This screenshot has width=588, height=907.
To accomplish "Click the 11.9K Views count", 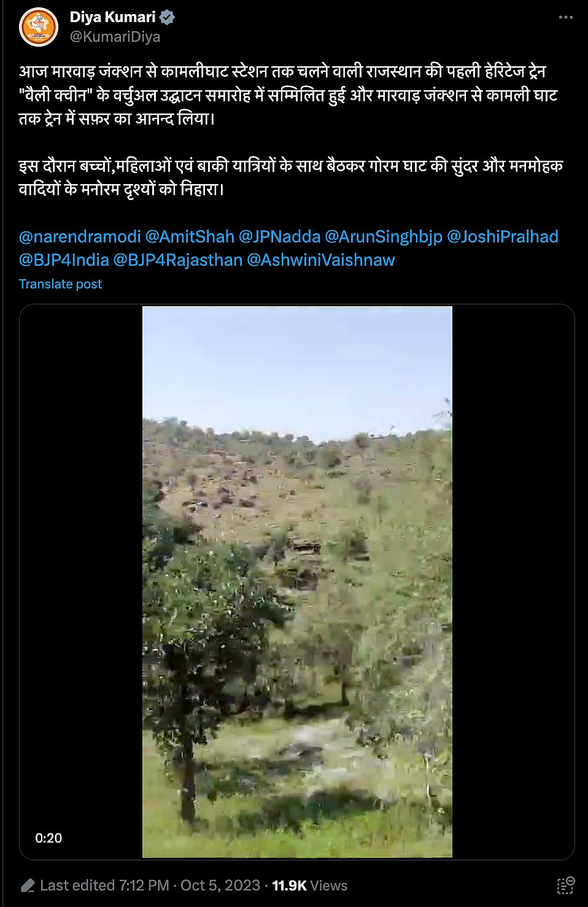I will [x=309, y=886].
